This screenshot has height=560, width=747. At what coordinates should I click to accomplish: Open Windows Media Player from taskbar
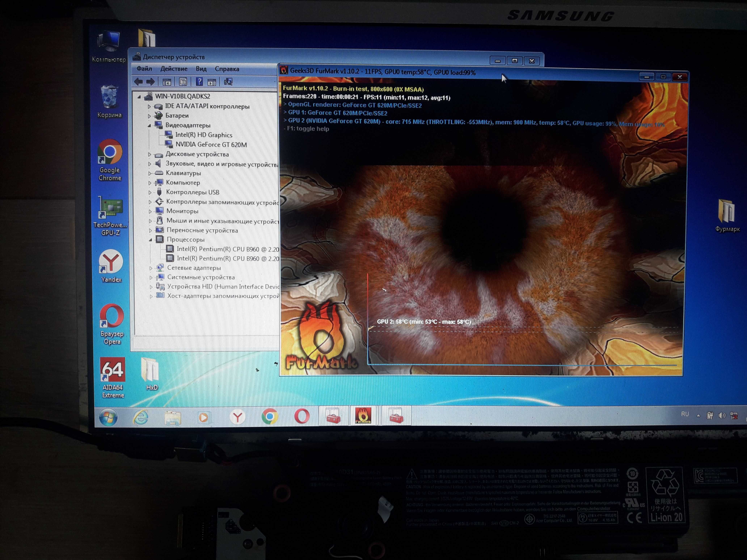[204, 417]
